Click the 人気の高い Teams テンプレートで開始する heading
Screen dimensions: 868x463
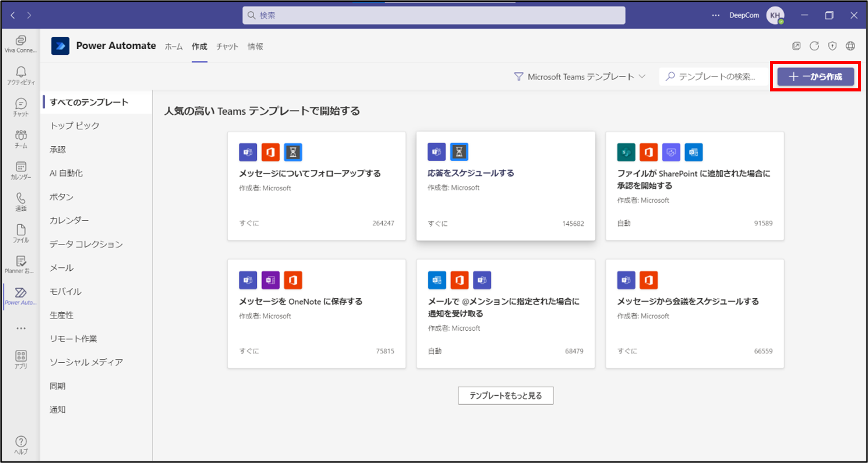pos(262,111)
